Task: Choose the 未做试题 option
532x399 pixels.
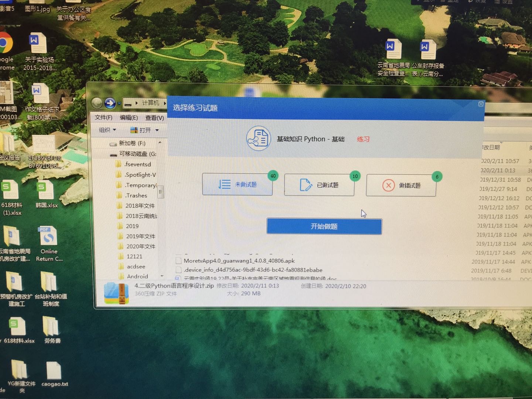Action: click(x=237, y=184)
